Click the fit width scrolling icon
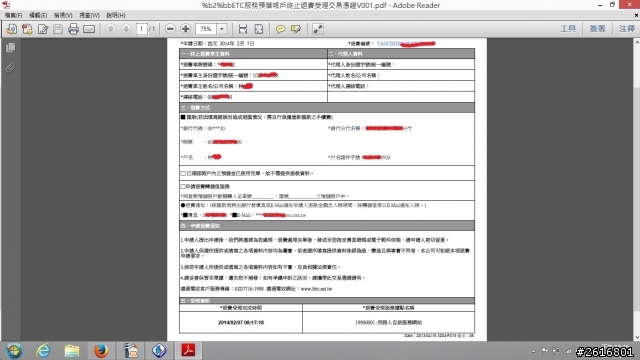Image resolution: width=640 pixels, height=360 pixels. (x=243, y=29)
